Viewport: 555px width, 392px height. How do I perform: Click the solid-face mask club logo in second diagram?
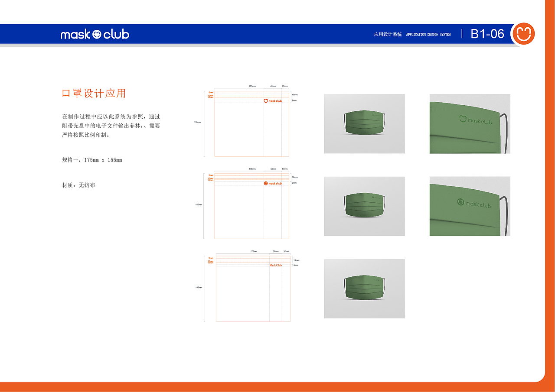tap(273, 183)
